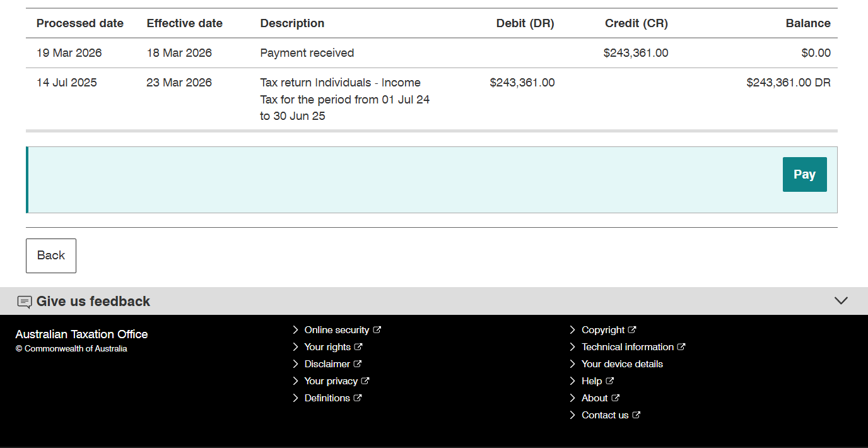The height and width of the screenshot is (448, 868).
Task: Click external link icon beside Technical information
Action: [x=681, y=346]
